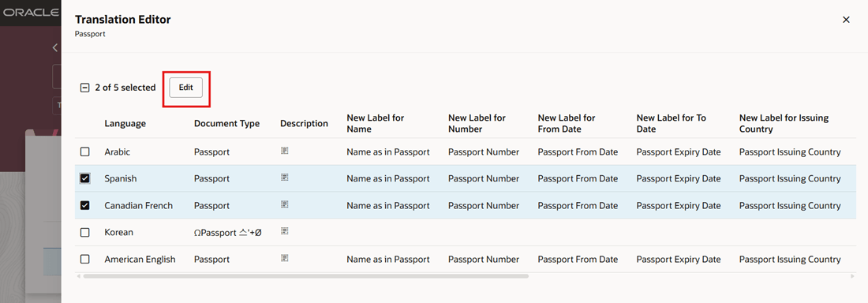Click scrollbar left arrow

click(78, 275)
